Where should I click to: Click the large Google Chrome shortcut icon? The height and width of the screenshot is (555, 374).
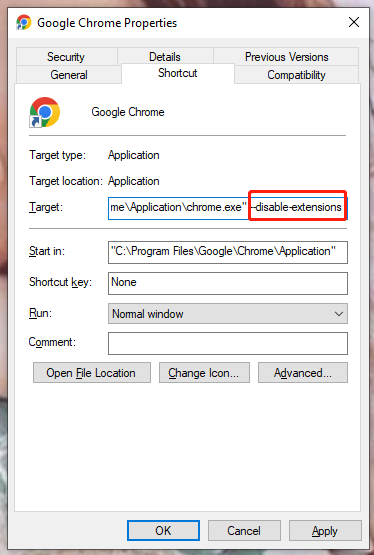coord(45,112)
